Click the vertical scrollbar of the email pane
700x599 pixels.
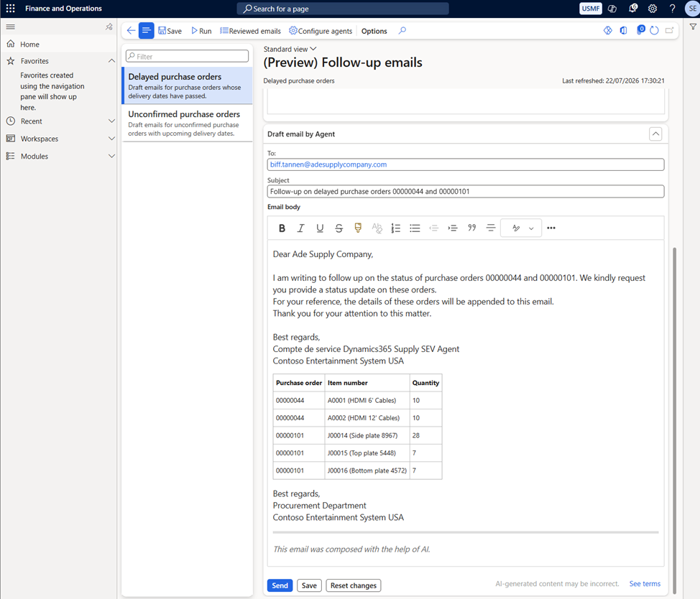pos(674,419)
